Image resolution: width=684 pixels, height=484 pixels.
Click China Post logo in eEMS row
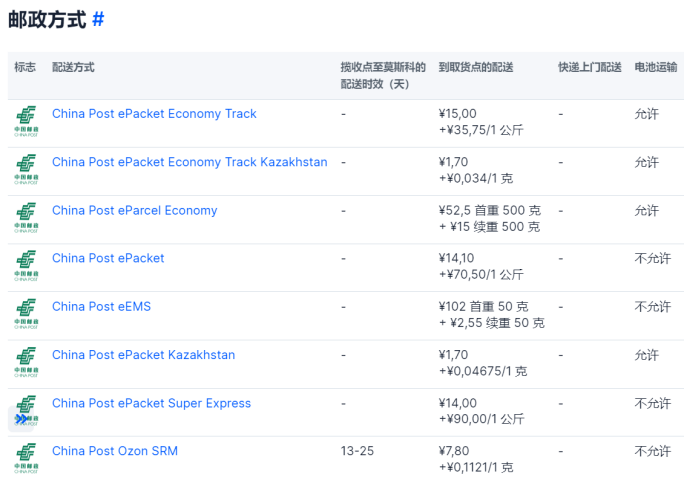point(26,314)
